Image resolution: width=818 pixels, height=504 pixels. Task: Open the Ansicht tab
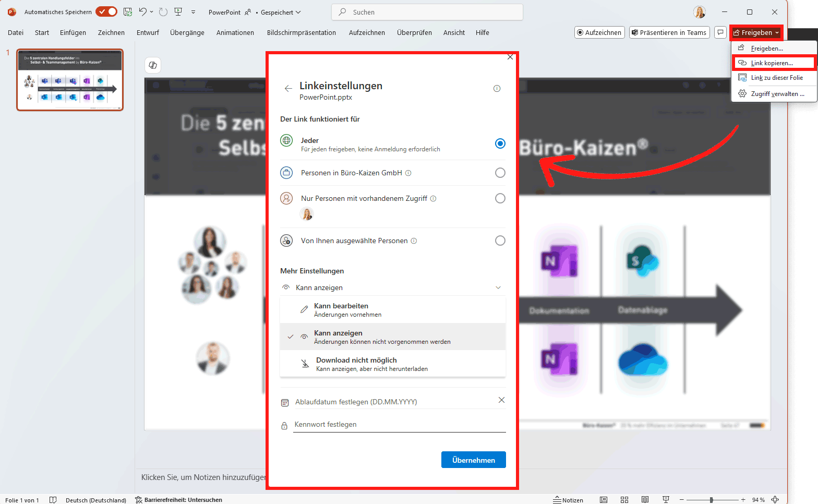point(454,32)
